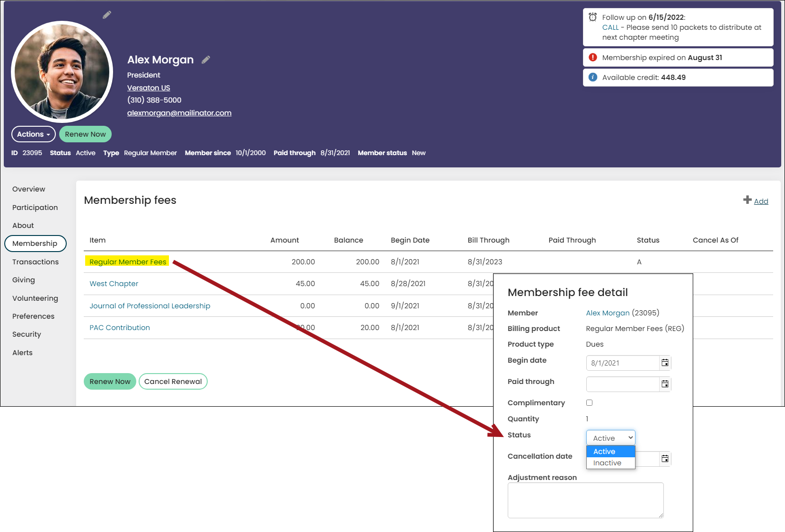Open the Begin date calendar picker
The width and height of the screenshot is (785, 532).
[665, 363]
